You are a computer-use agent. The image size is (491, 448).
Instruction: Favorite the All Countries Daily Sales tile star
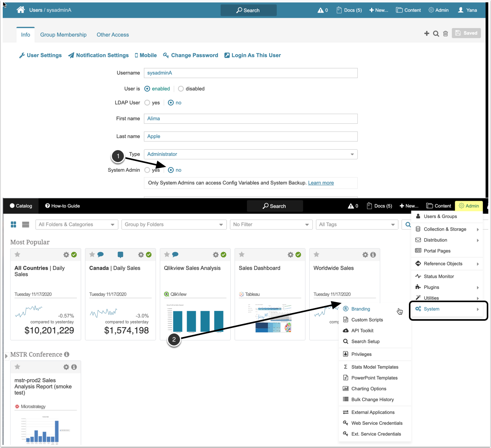coord(17,255)
